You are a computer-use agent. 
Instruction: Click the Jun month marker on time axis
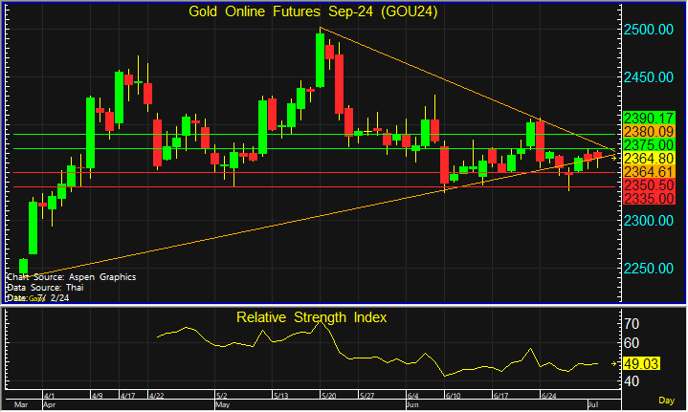[x=413, y=405]
